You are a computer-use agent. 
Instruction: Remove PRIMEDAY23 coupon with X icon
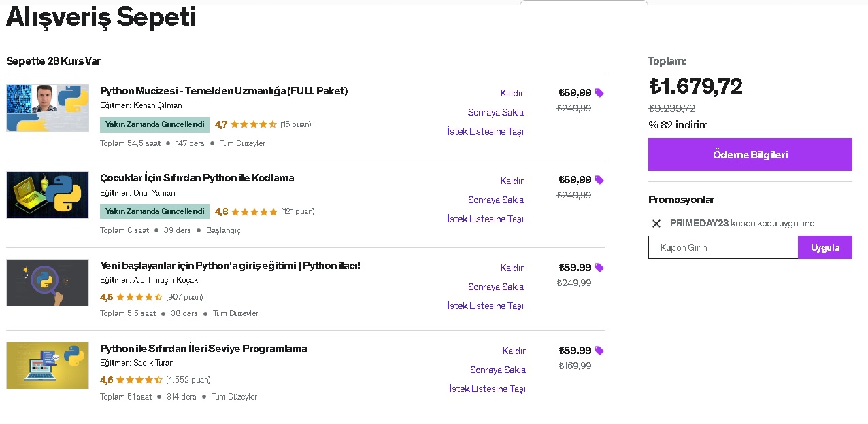656,224
